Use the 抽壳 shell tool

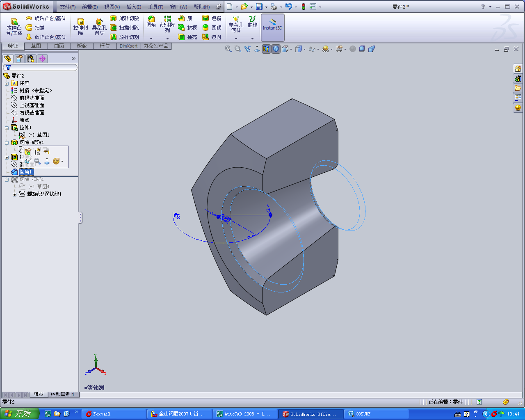[x=187, y=37]
